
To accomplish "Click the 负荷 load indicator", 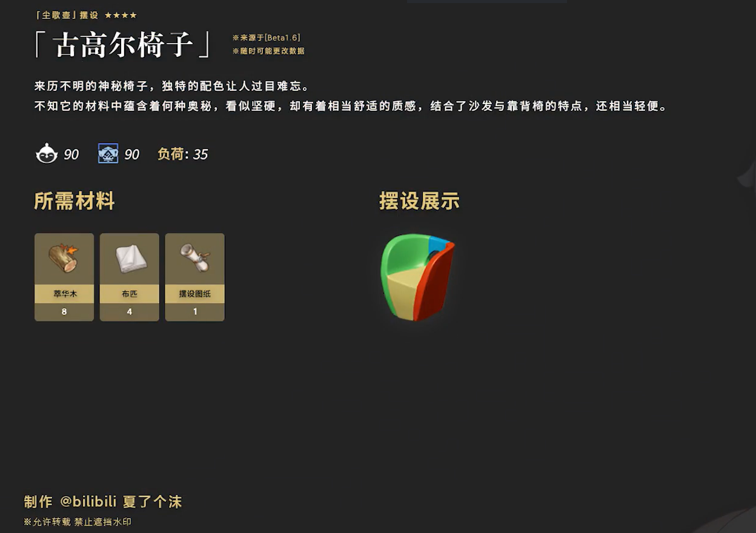I will [x=182, y=154].
